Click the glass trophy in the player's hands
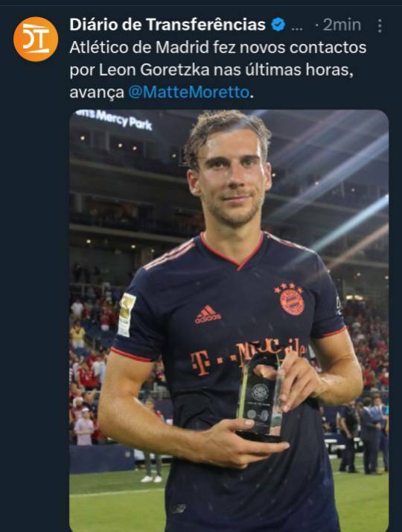This screenshot has width=402, height=532. tap(261, 399)
